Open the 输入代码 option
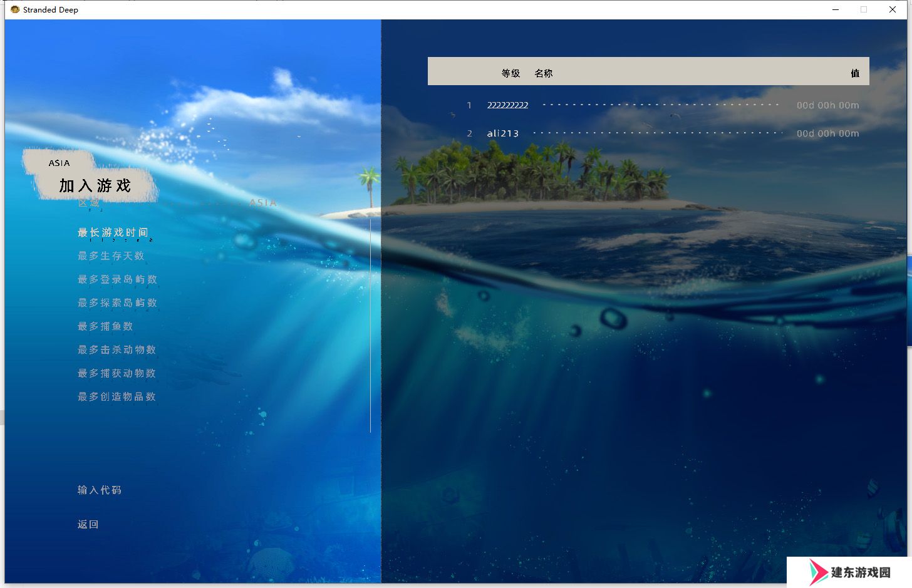Screen dimensions: 912x588 (100, 490)
